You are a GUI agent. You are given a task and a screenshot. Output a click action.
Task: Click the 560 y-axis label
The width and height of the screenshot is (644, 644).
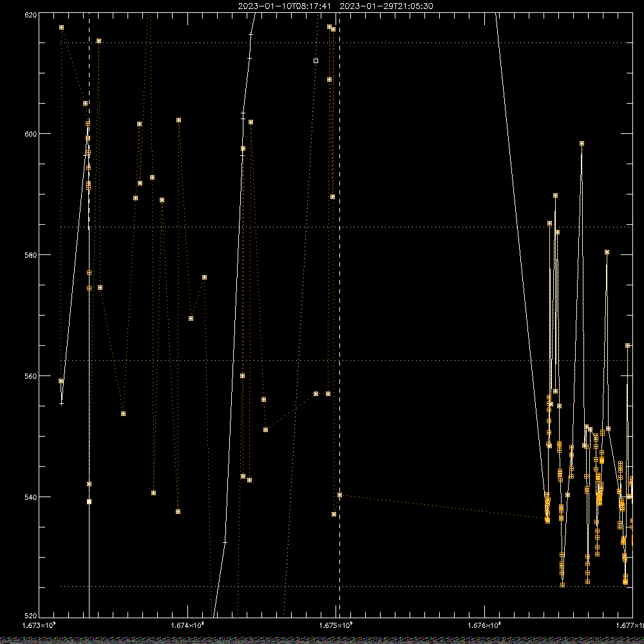click(x=31, y=376)
